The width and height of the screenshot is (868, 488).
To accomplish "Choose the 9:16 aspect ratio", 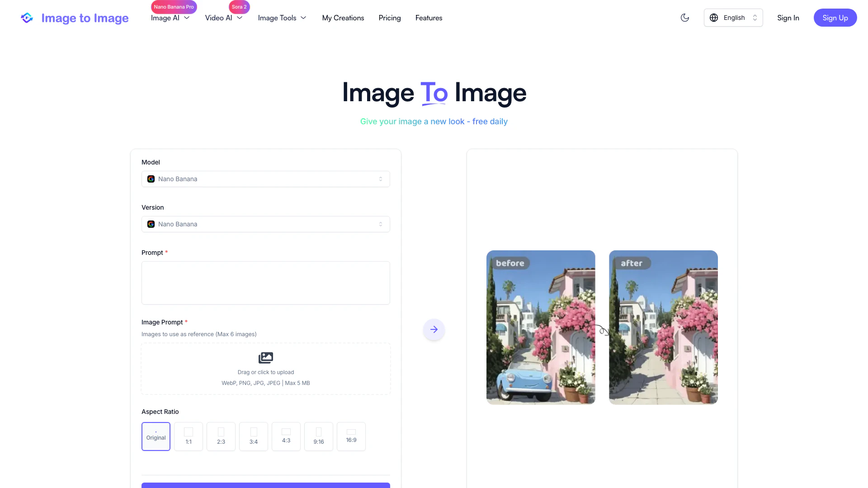I will click(x=319, y=436).
